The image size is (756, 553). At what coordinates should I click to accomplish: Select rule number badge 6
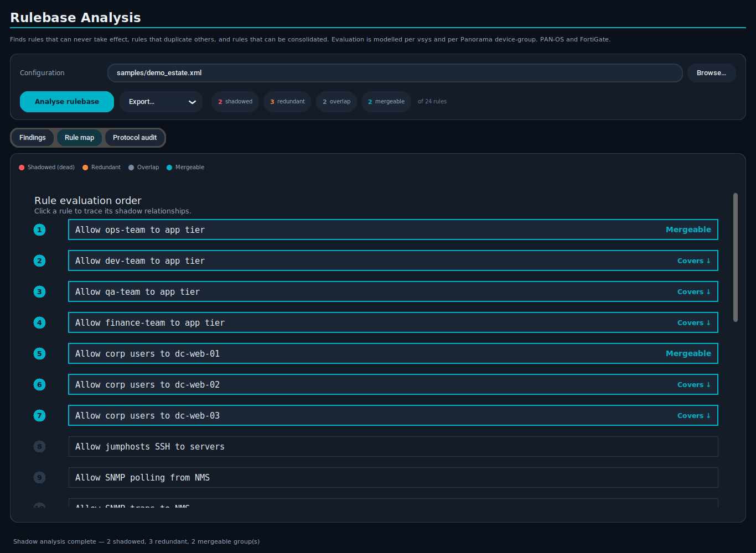click(39, 385)
